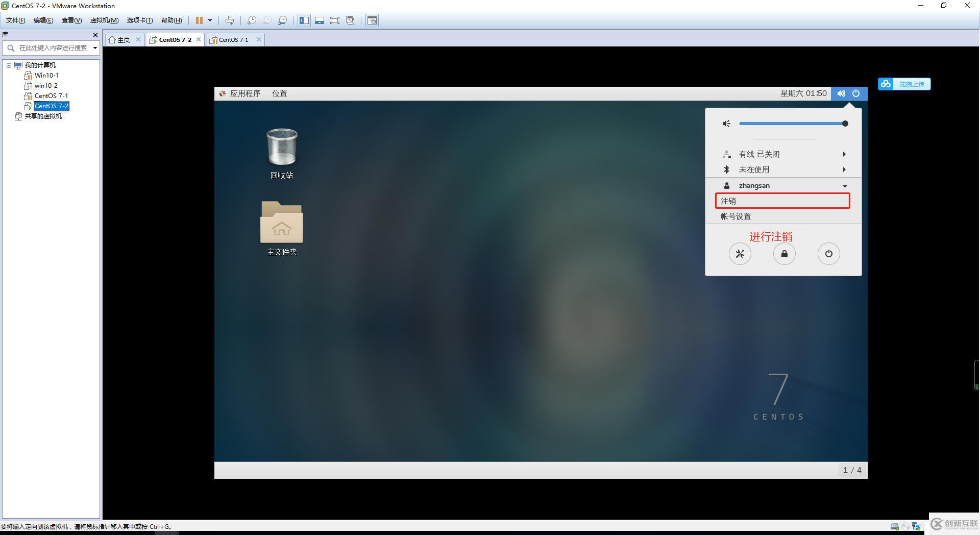
Task: Click the speaker icon beside the volume slider
Action: tap(727, 124)
